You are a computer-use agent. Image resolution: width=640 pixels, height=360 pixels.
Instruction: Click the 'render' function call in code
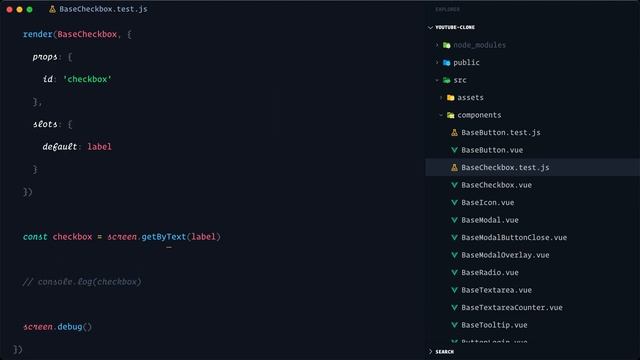pyautogui.click(x=38, y=34)
